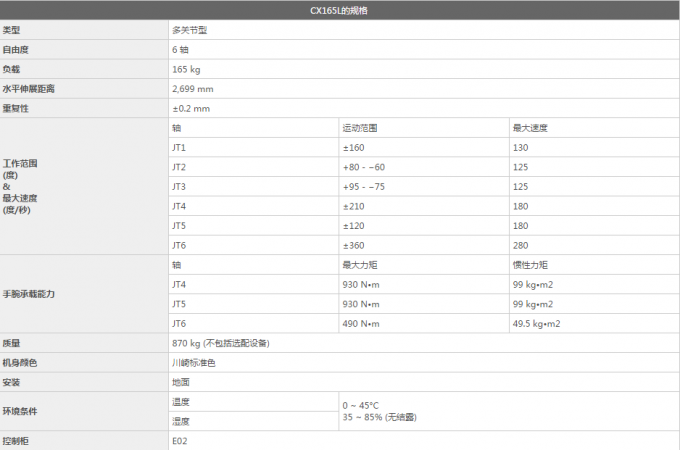
Task: Click the 165 kg payload value
Action: tap(186, 69)
